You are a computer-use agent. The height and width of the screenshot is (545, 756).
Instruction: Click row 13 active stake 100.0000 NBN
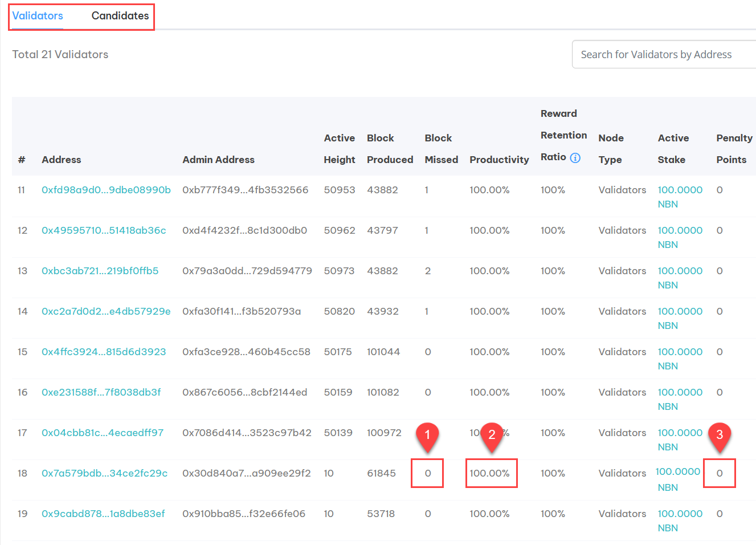coord(680,278)
